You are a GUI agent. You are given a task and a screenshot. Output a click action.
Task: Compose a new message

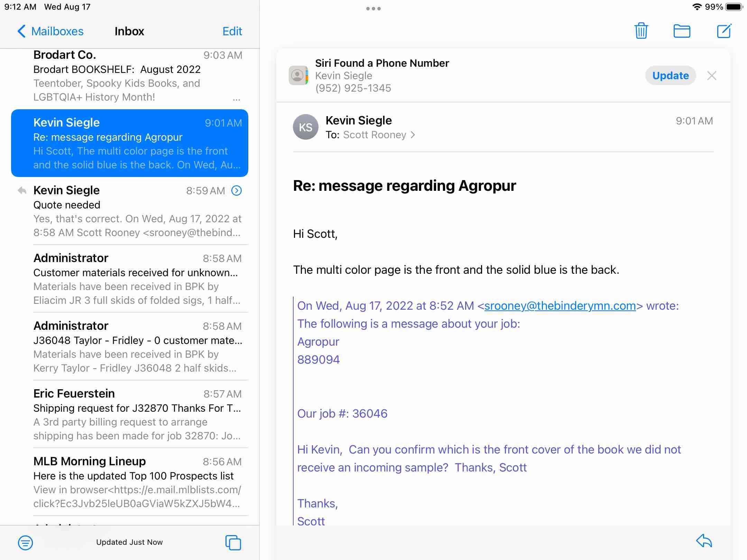pos(723,31)
